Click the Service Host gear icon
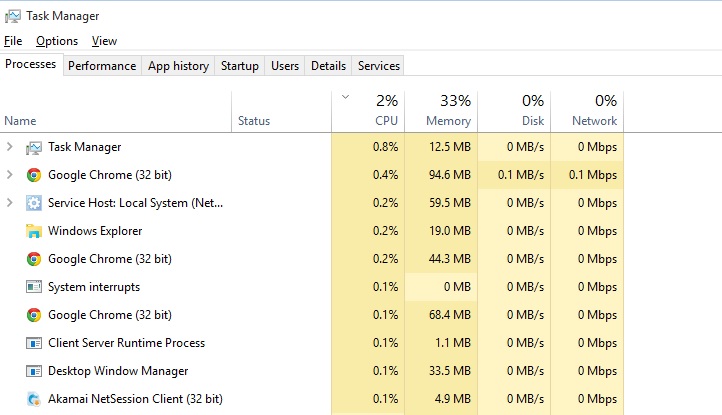Viewport: 722px width, 415px height. click(34, 203)
